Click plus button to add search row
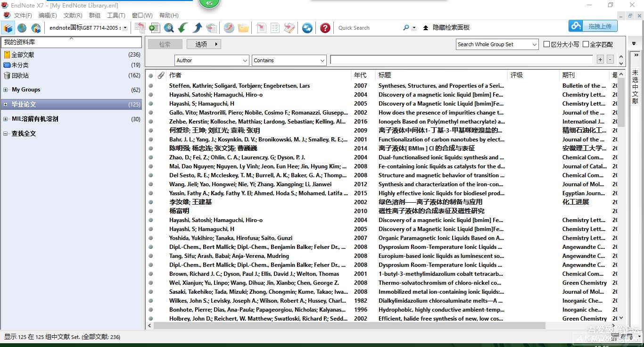The height and width of the screenshot is (347, 644). pos(600,59)
